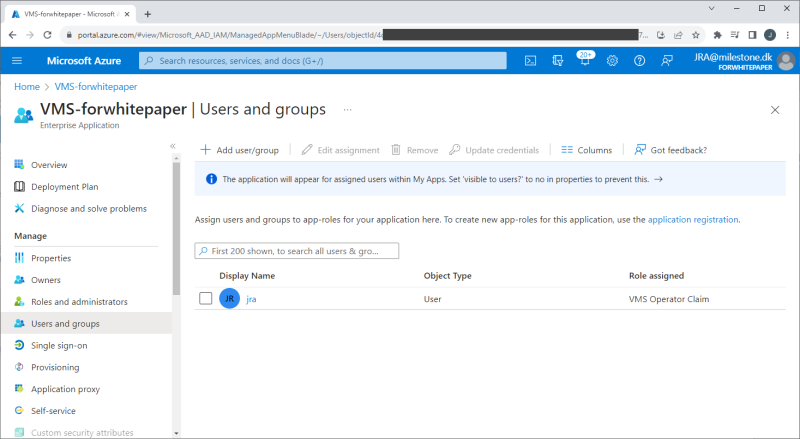
Task: Click Add user/group button
Action: (240, 150)
